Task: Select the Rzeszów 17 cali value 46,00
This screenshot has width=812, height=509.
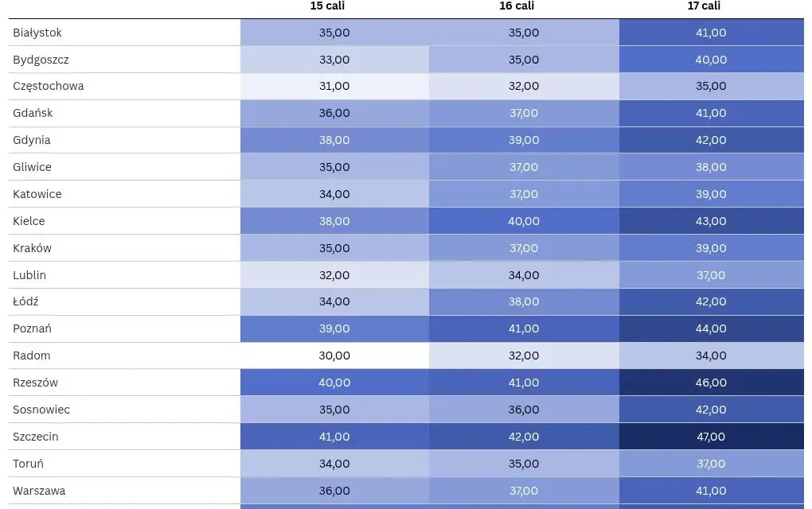Action: point(712,383)
